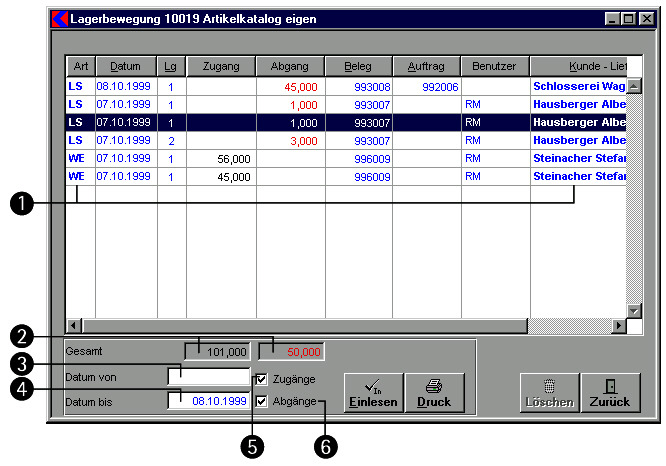Click the Lg value 2
The image size is (666, 466).
pos(171,141)
